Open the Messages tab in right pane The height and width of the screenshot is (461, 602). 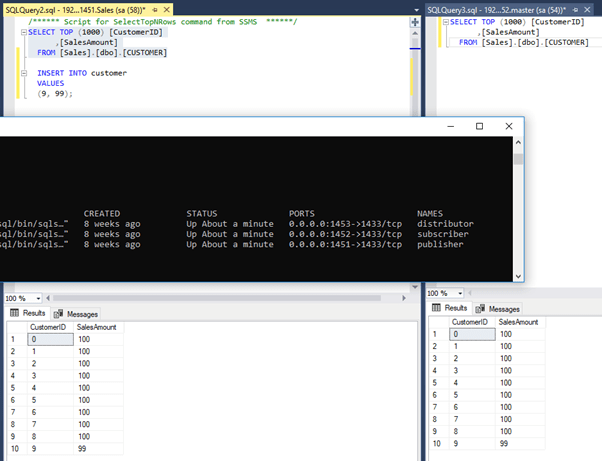click(x=498, y=309)
